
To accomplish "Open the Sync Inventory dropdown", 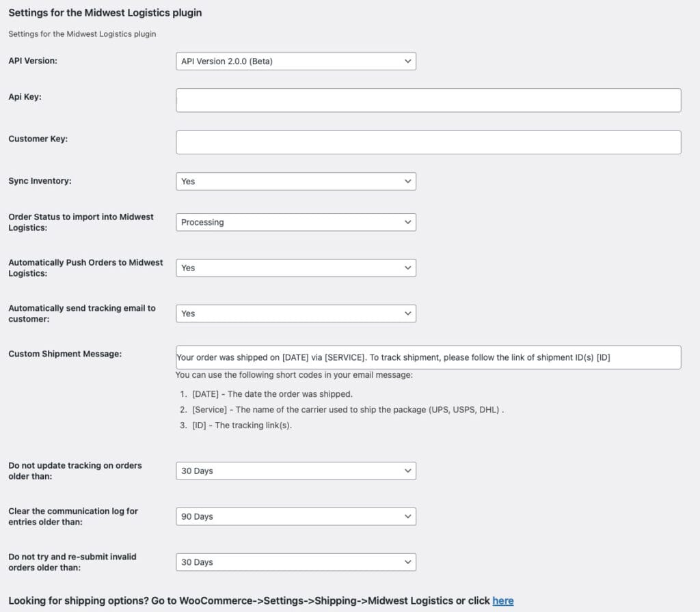I will (x=295, y=181).
